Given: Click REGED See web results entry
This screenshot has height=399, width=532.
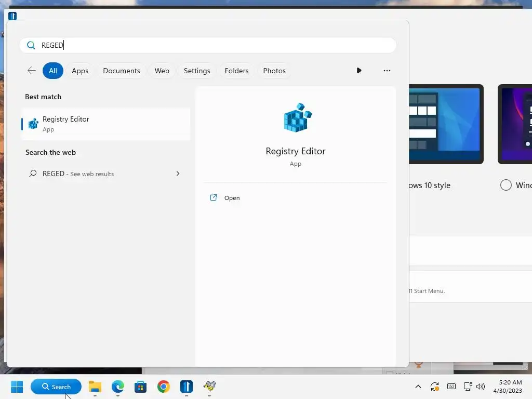Looking at the screenshot, I should [106, 174].
